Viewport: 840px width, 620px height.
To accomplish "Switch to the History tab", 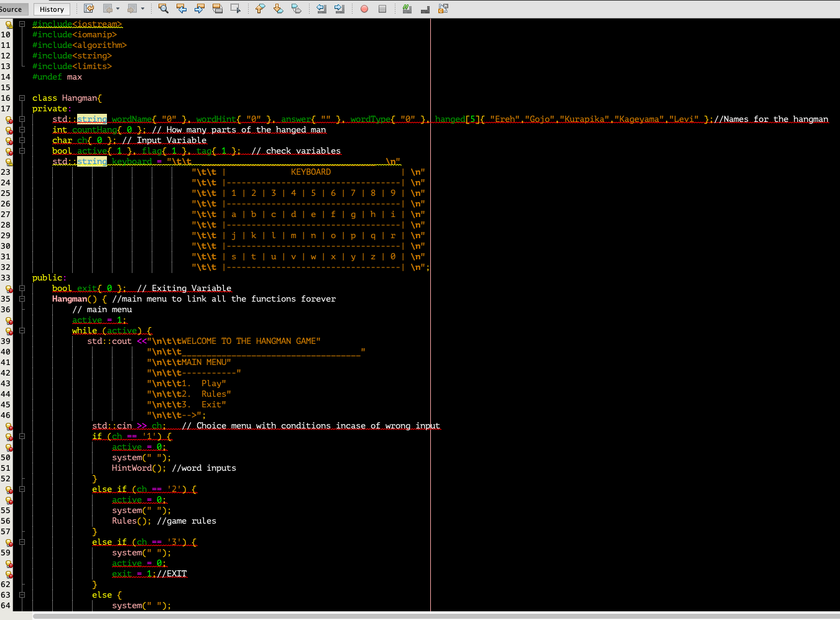I will pos(51,9).
